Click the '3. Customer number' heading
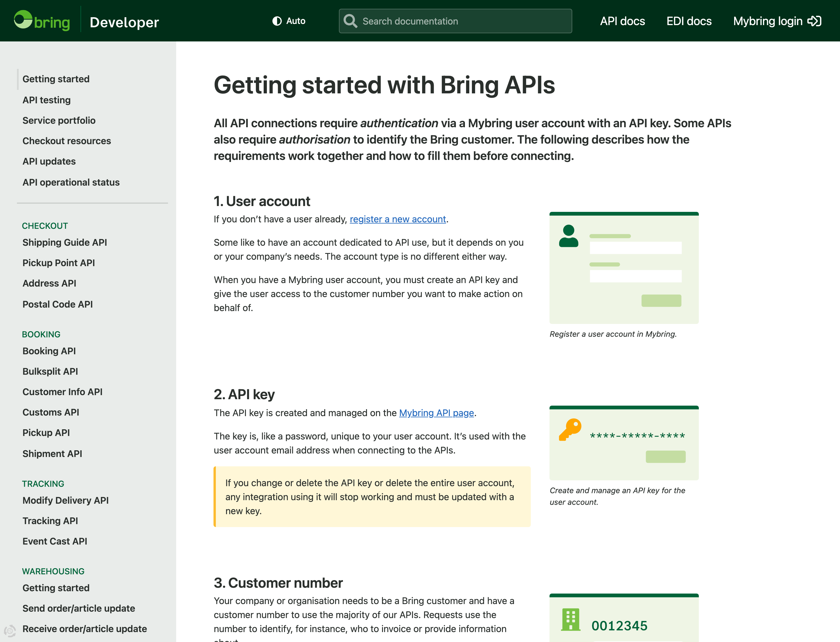This screenshot has width=840, height=642. tap(278, 583)
